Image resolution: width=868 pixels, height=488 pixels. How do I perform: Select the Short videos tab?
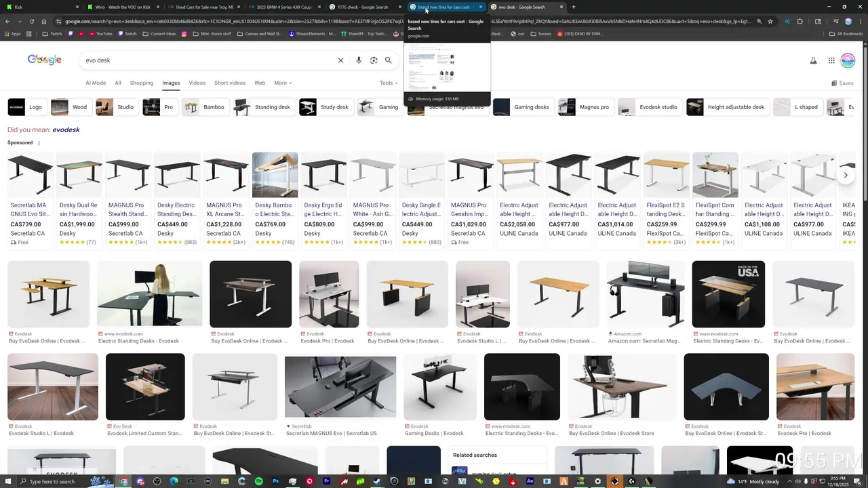click(x=230, y=83)
